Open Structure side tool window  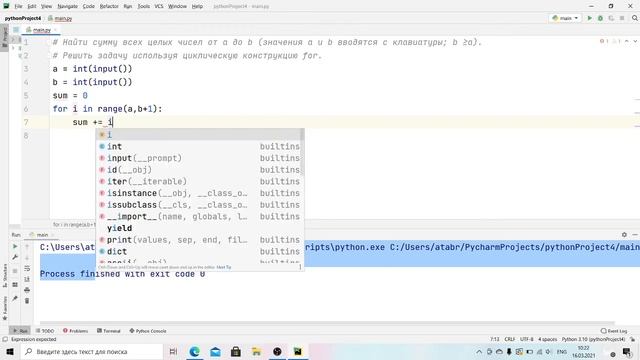(x=5, y=276)
